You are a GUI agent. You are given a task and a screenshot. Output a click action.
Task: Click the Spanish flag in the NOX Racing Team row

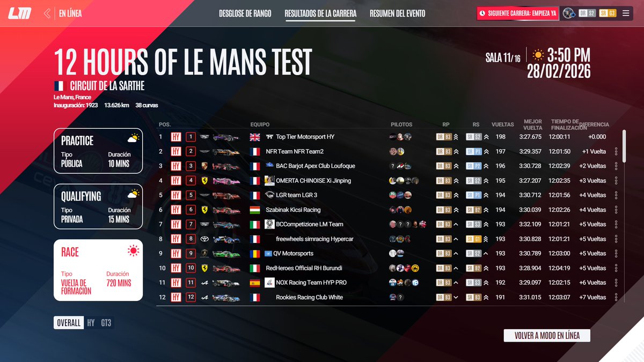[255, 283]
